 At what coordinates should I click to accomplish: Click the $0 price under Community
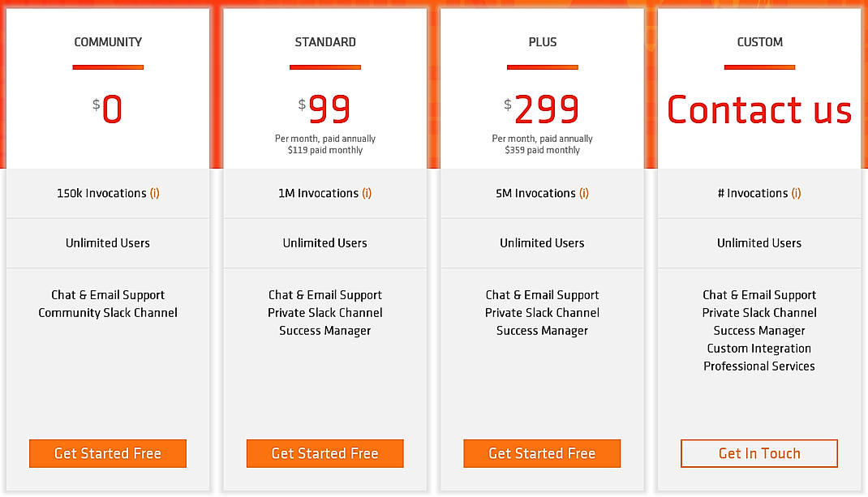click(x=107, y=106)
